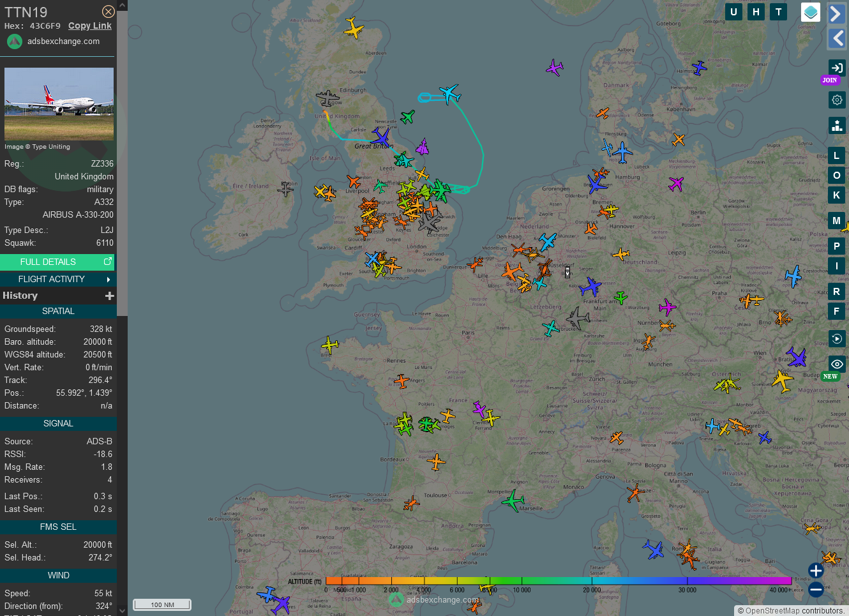This screenshot has width=849, height=616.
Task: Select the magenta aircraft near Nürnberg
Action: coord(667,307)
